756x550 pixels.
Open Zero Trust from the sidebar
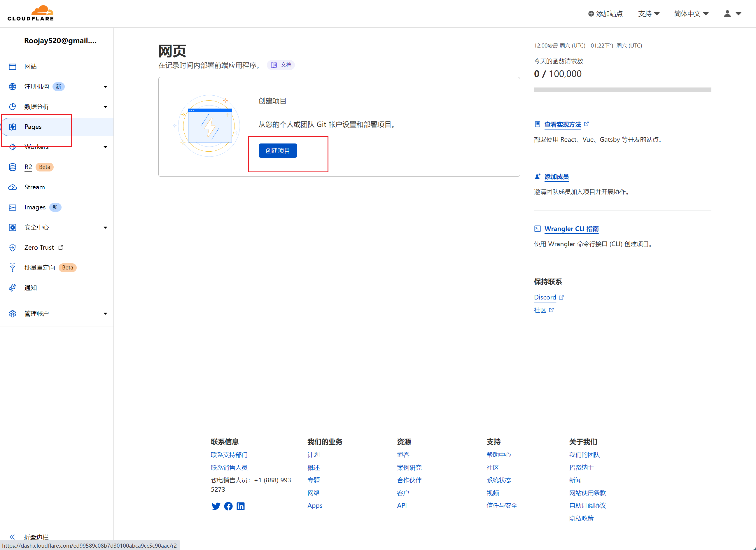[39, 247]
